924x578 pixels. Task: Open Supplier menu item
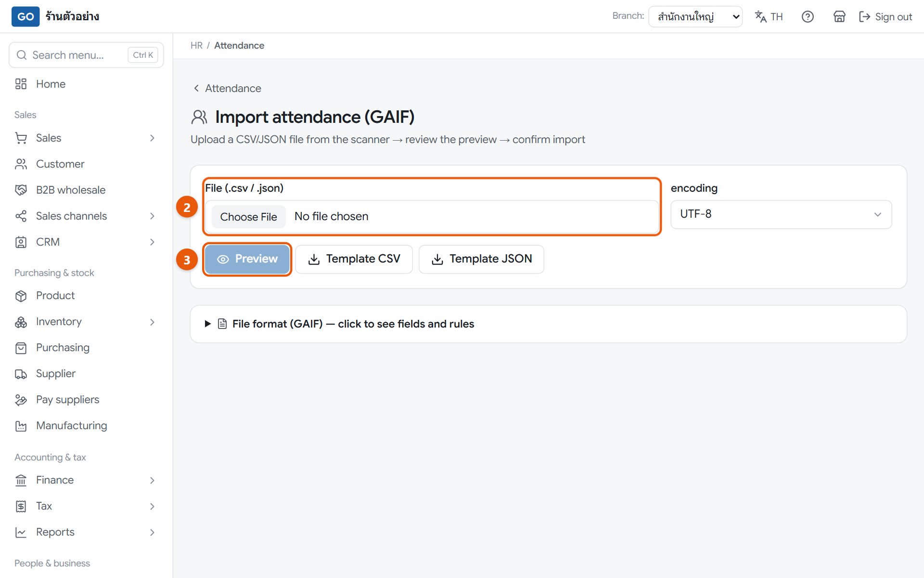pos(86,374)
